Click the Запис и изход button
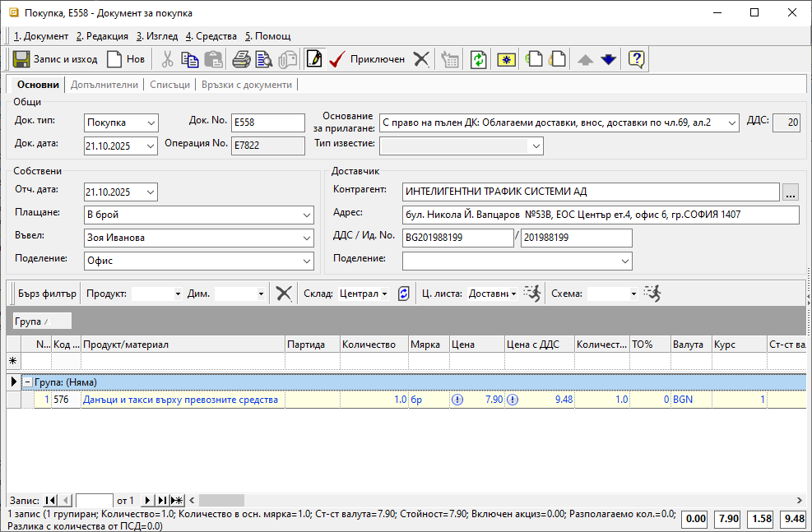 pos(54,59)
